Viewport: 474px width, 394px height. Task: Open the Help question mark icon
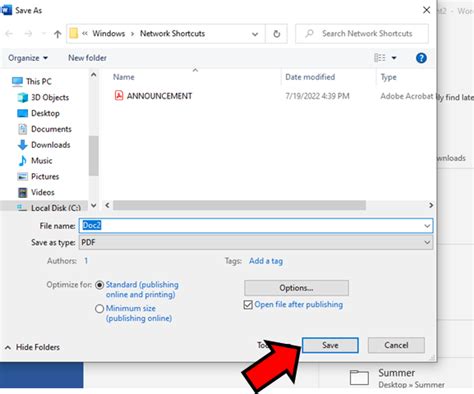pyautogui.click(x=421, y=58)
